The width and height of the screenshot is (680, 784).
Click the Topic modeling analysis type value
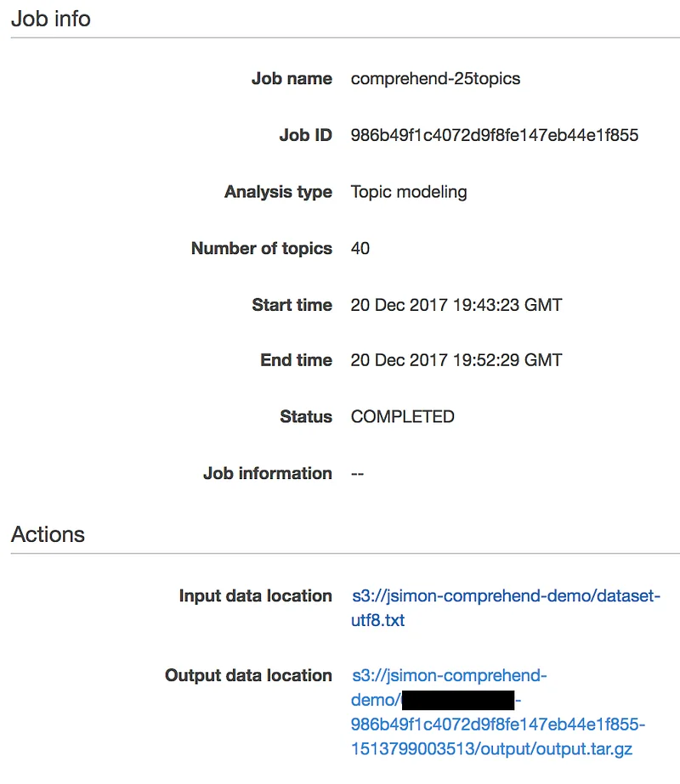click(409, 192)
